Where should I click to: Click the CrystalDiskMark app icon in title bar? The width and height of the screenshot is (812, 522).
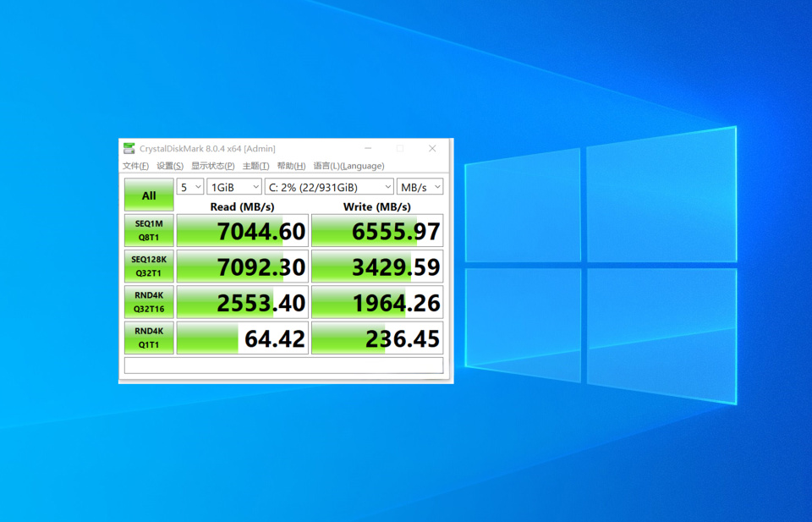coord(129,149)
